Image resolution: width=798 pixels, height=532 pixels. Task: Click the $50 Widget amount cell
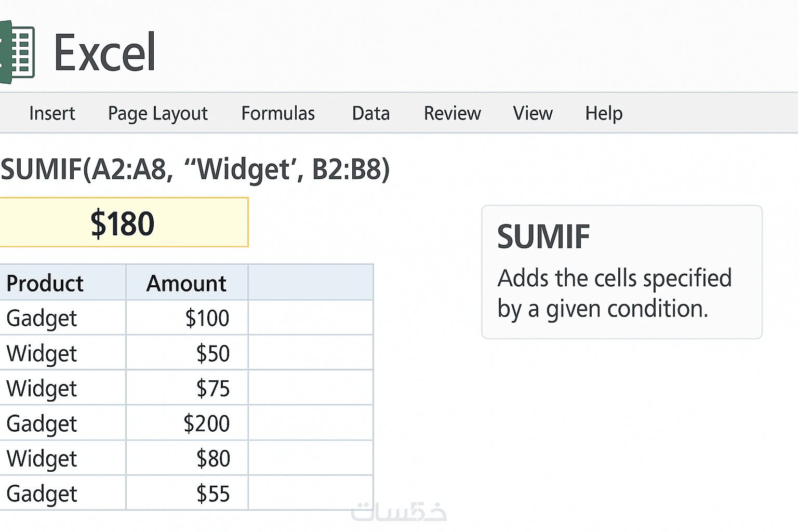[212, 353]
